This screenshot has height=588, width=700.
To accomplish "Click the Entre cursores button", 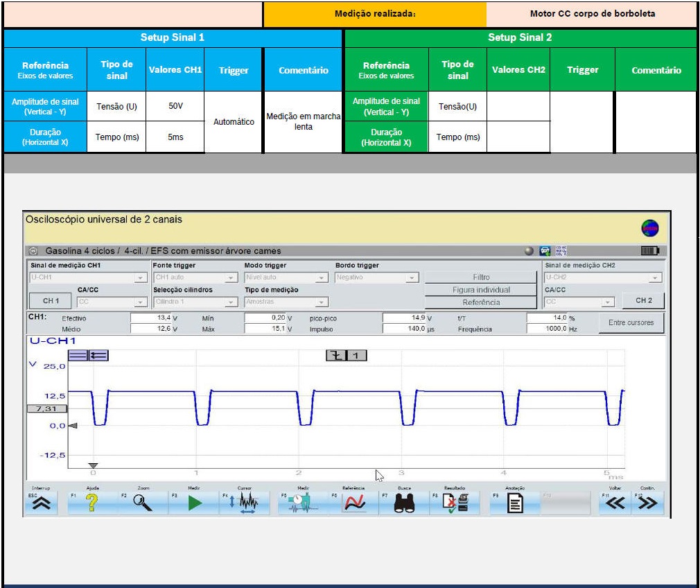I will [x=631, y=323].
